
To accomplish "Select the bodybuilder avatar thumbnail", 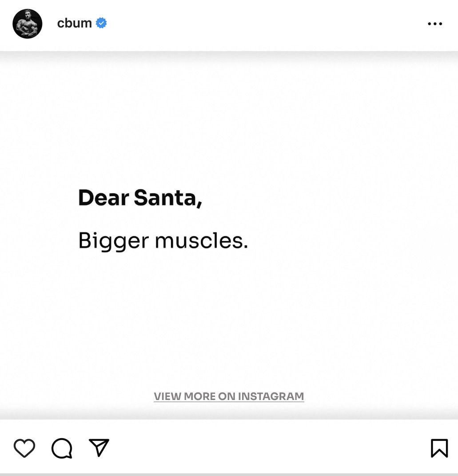I will (x=27, y=24).
